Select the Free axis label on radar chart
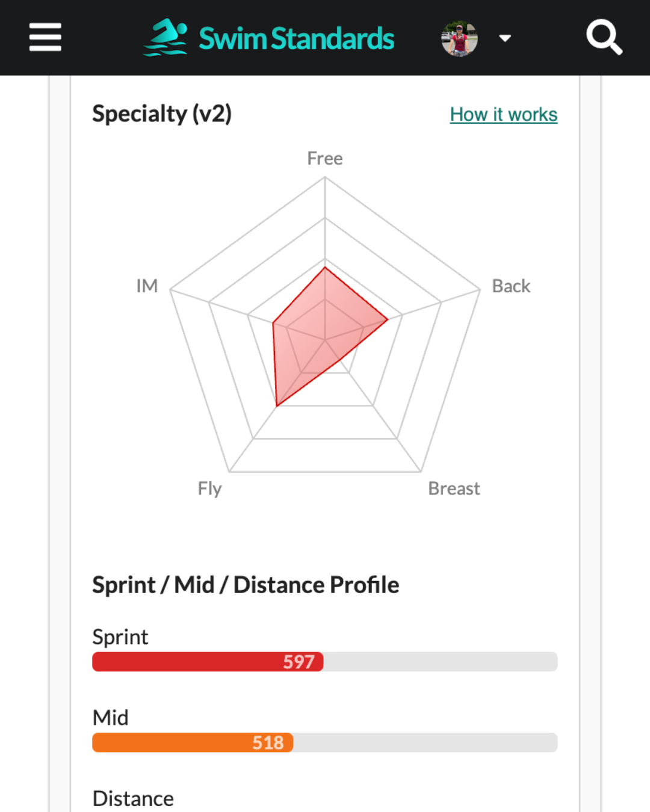This screenshot has height=812, width=650. click(x=325, y=158)
